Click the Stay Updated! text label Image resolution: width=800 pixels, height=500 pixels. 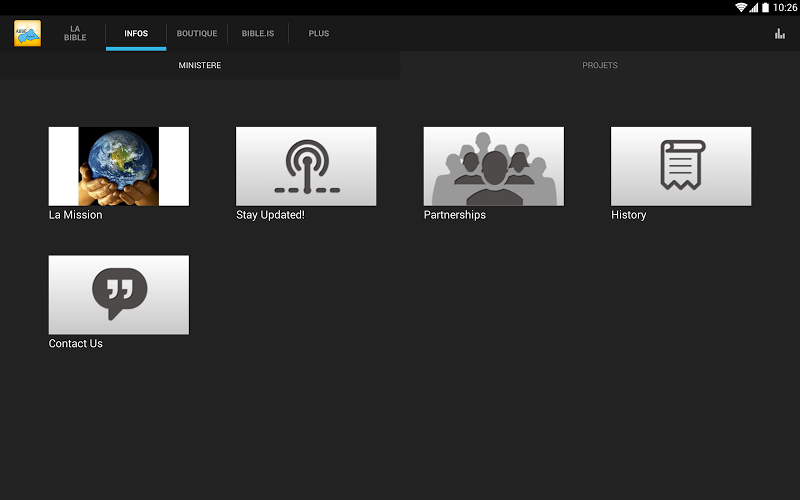coord(270,215)
